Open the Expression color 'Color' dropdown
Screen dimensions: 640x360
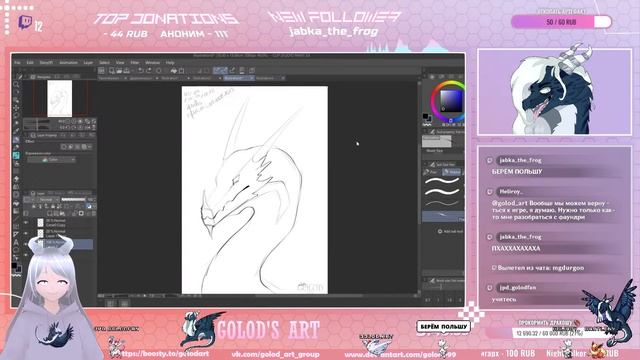tap(51, 160)
